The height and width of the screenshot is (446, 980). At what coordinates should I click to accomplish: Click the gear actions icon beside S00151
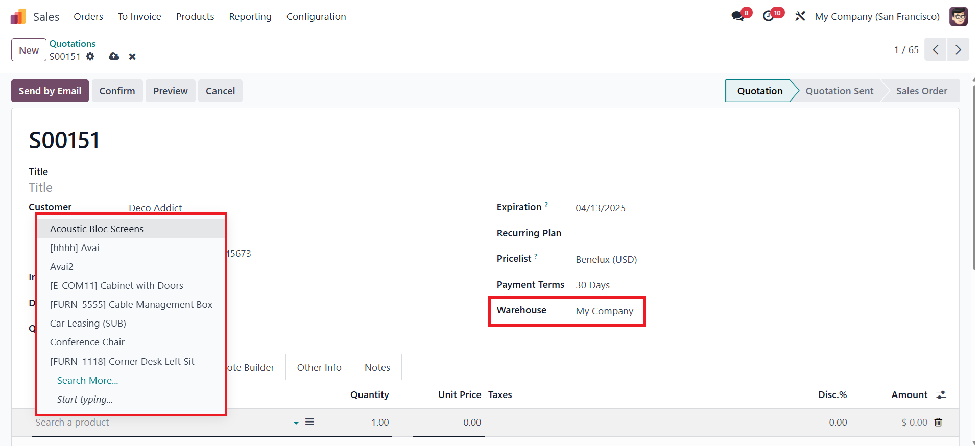tap(90, 56)
